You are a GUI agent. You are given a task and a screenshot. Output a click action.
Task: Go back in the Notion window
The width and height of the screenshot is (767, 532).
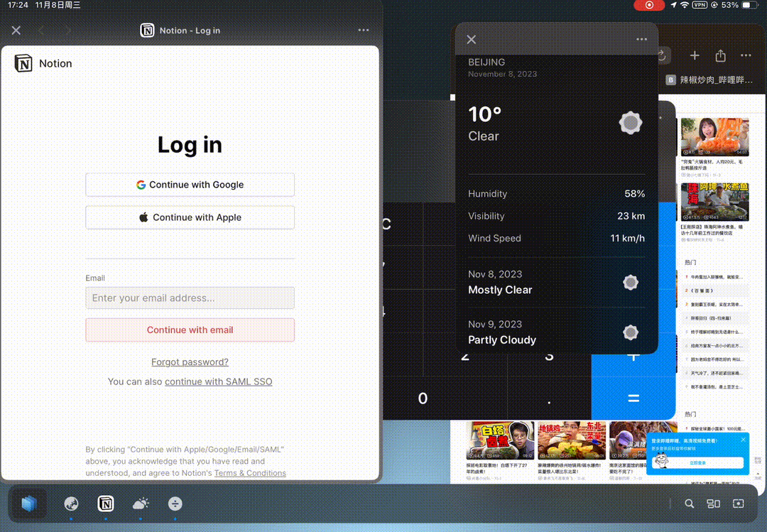[x=41, y=31]
